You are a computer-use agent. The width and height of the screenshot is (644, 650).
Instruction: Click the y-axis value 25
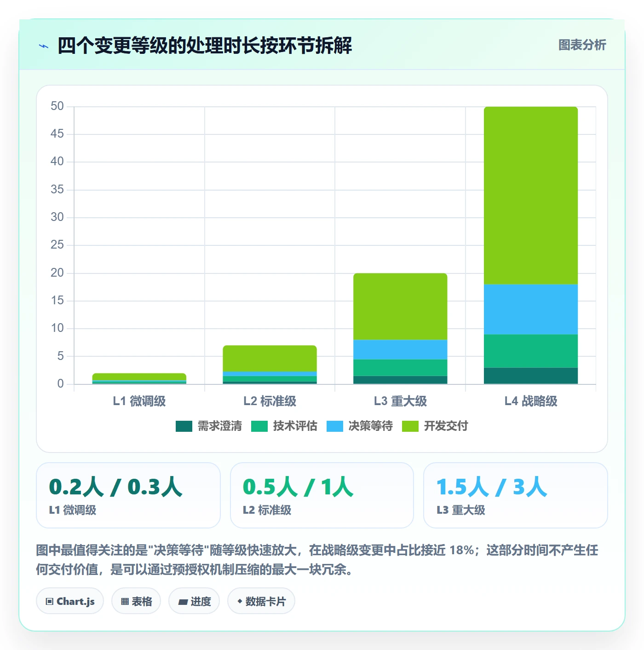[57, 245]
